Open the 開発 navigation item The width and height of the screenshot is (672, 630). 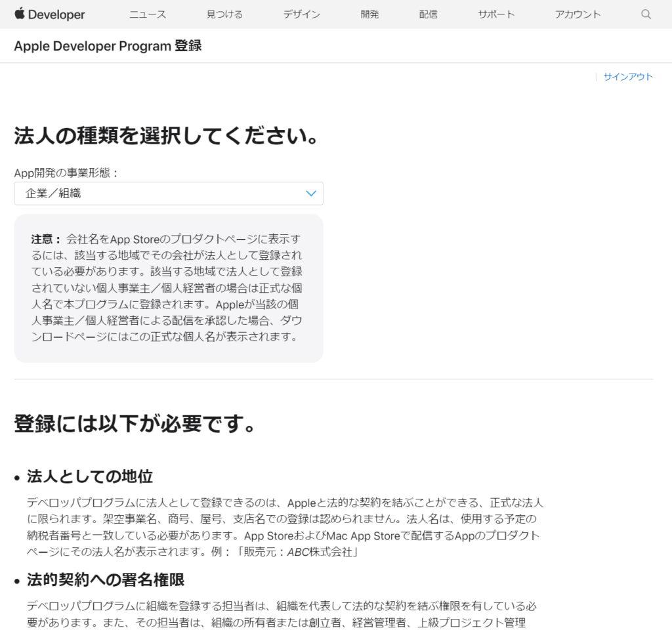(369, 14)
